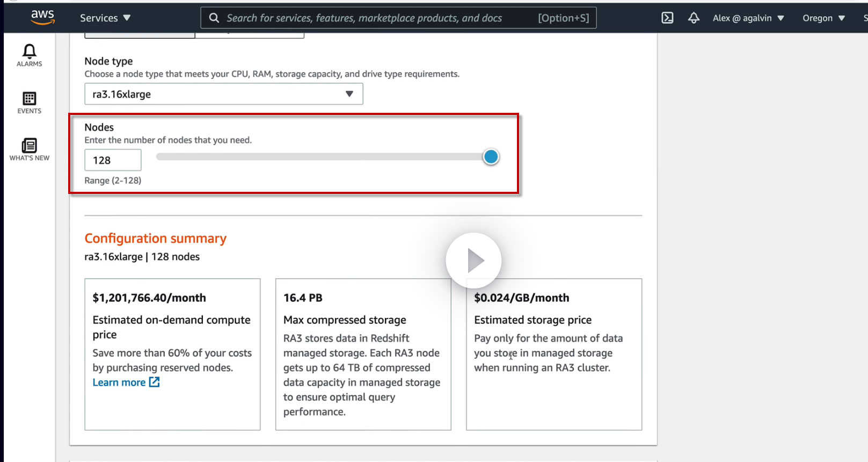
Task: Open the Alarms sidebar icon
Action: (x=29, y=55)
